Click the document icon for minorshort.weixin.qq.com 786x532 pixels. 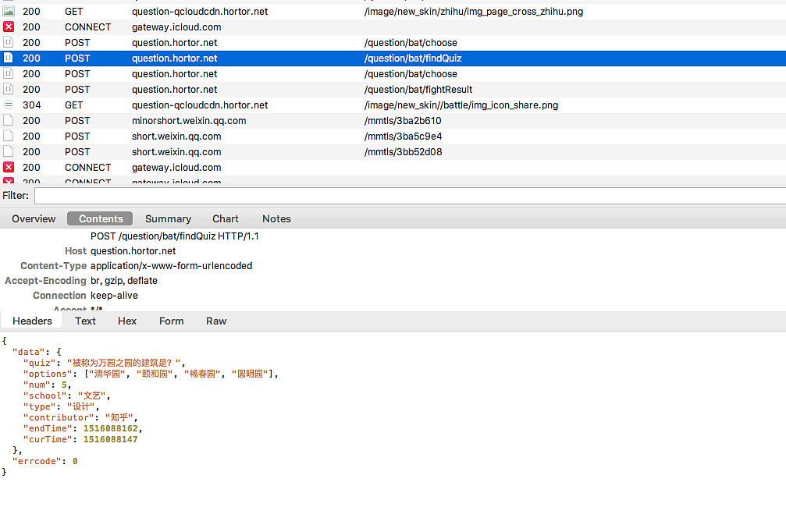[9, 121]
